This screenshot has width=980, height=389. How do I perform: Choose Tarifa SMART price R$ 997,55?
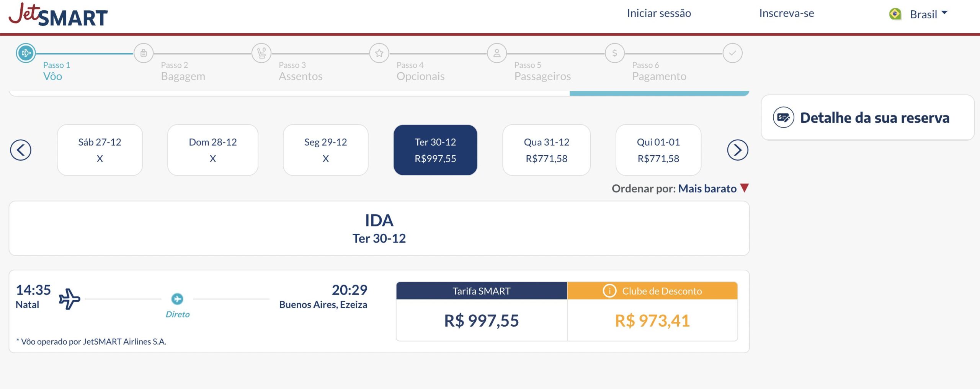tap(481, 320)
